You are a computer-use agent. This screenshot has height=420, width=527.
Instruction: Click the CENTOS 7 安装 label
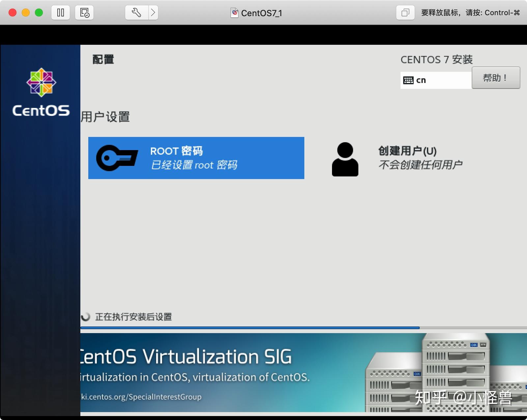click(437, 60)
